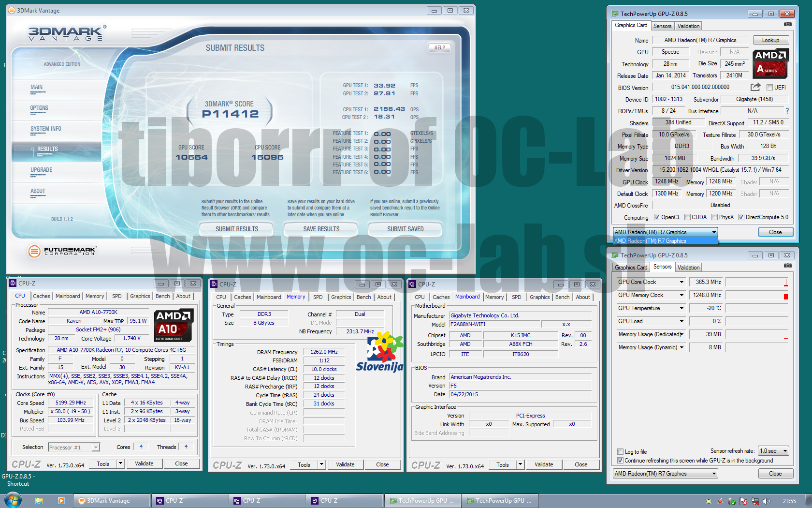
Task: Open the GPU Temperature sensor dropdown
Action: pos(681,308)
